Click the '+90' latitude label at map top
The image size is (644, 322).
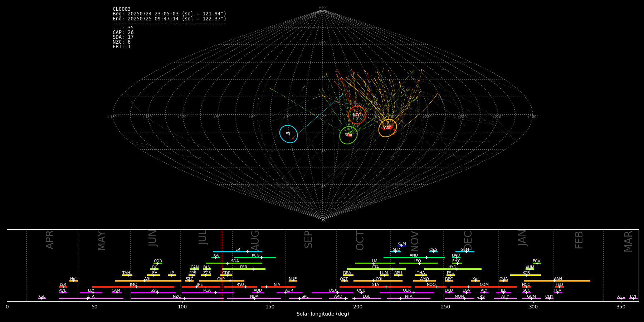322,8
